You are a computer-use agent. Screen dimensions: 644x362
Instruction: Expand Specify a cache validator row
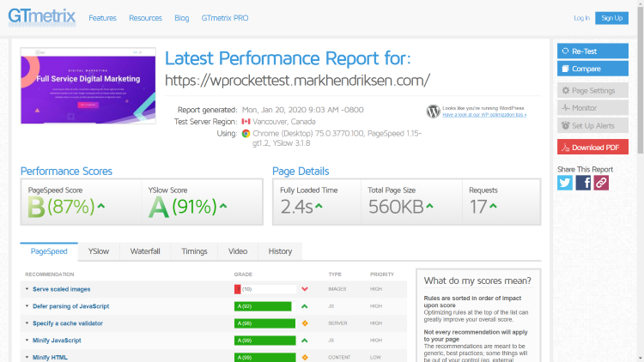(27, 323)
